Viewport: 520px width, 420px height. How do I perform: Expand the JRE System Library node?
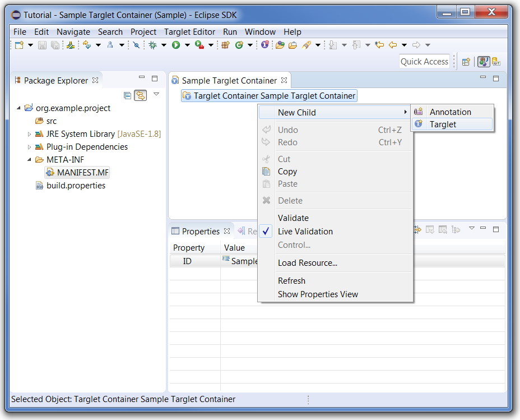pyautogui.click(x=29, y=134)
